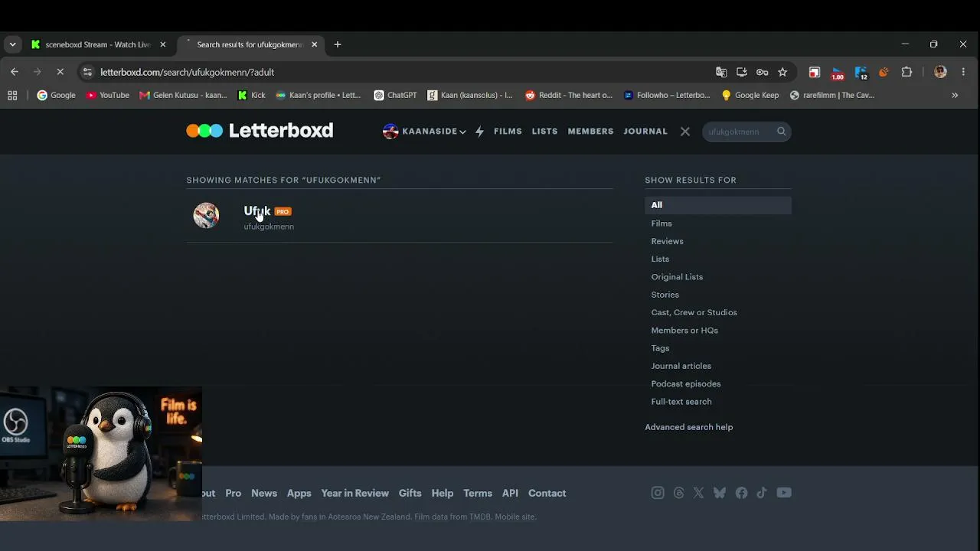Open the Chrome profile avatar
Image resolution: width=980 pixels, height=551 pixels.
click(941, 72)
